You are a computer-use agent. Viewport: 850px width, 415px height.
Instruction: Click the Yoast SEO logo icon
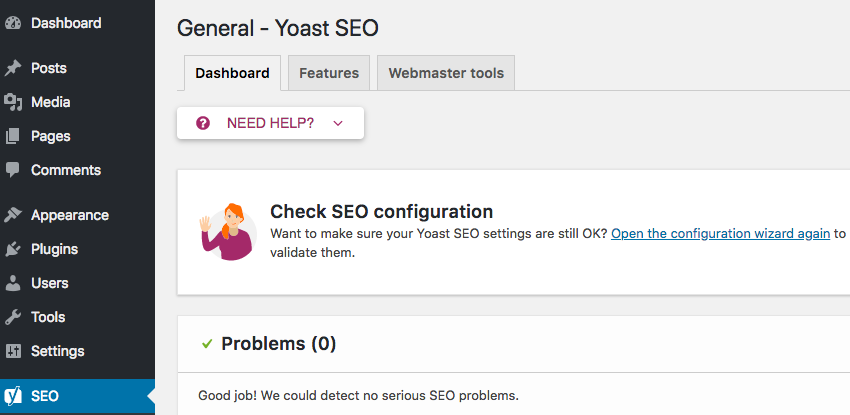coord(13,396)
